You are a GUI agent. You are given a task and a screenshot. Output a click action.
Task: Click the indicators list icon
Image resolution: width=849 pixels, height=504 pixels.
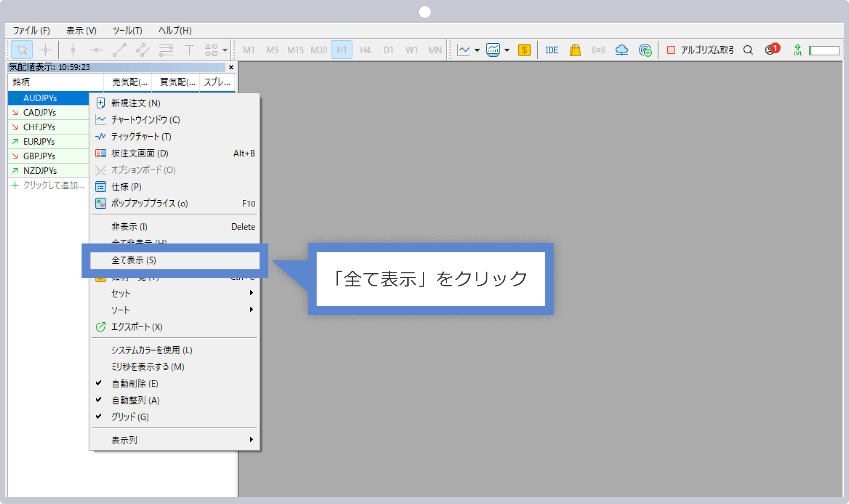pyautogui.click(x=493, y=50)
